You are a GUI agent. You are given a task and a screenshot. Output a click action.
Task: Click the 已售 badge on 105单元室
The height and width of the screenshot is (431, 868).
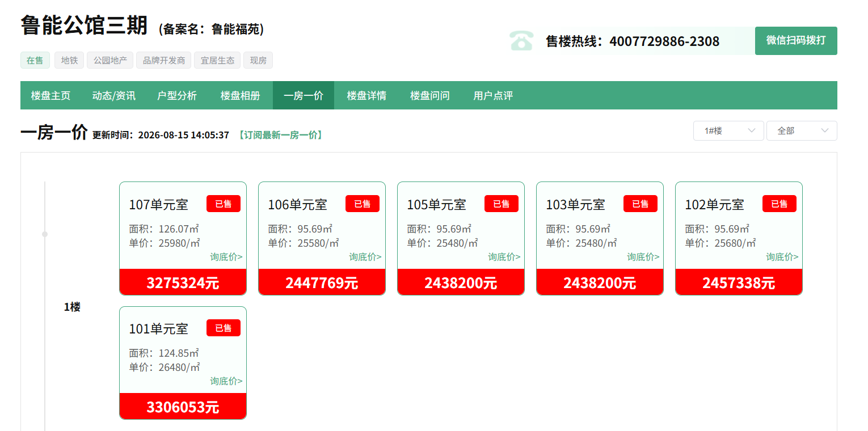[x=502, y=204]
